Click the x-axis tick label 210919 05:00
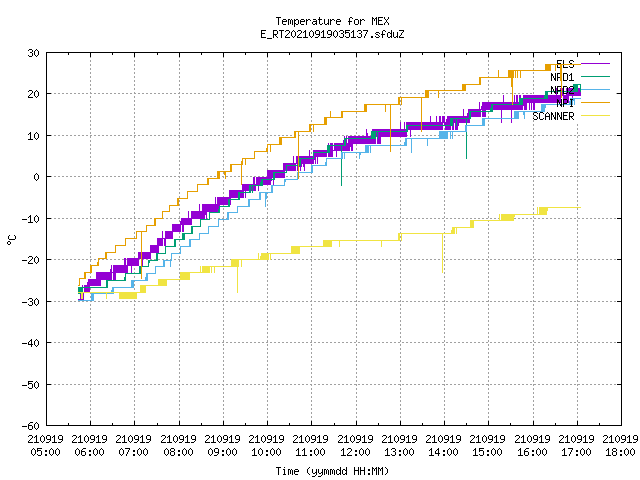Screen dimensions: 640x480 click(46, 446)
